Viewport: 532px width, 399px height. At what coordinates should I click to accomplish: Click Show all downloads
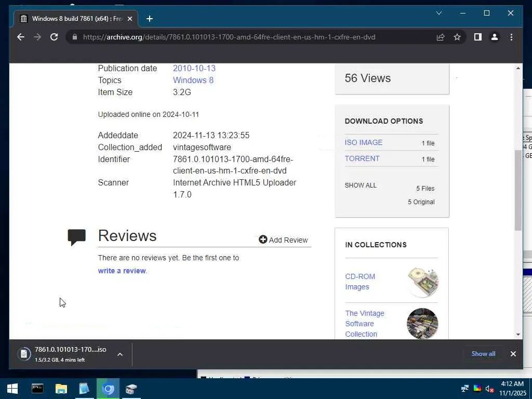(483, 353)
